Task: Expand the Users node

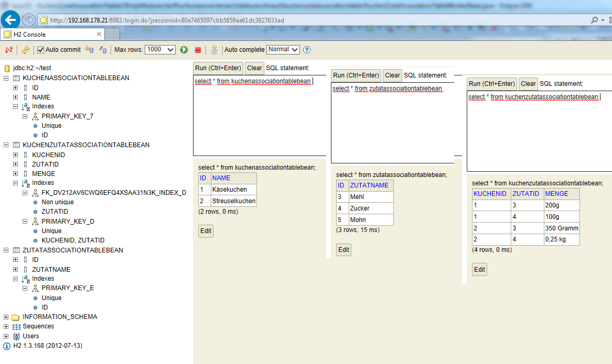Action: point(6,336)
